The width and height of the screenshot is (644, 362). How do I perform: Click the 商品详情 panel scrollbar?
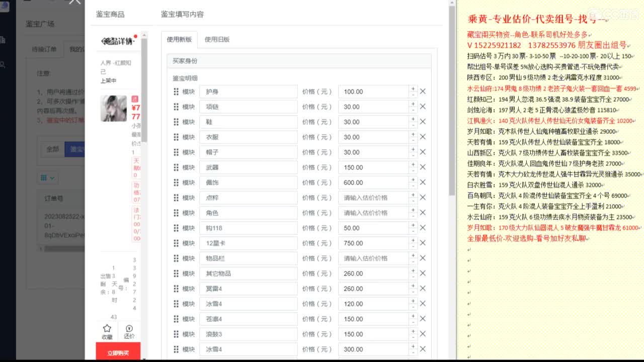(x=144, y=90)
